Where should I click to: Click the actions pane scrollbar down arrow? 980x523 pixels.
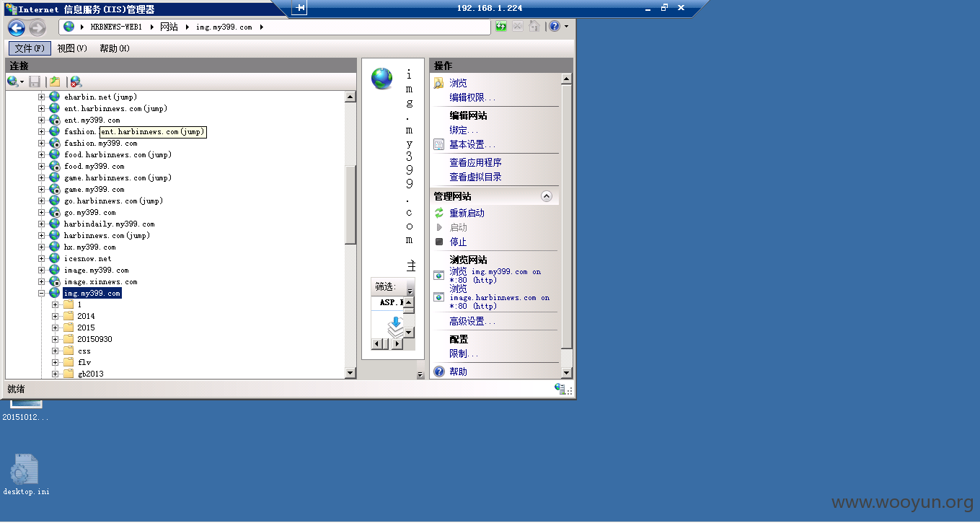tap(566, 373)
